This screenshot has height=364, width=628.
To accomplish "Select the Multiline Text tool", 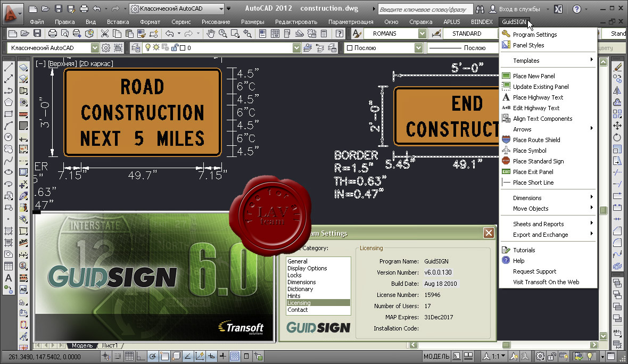I will pyautogui.click(x=9, y=277).
